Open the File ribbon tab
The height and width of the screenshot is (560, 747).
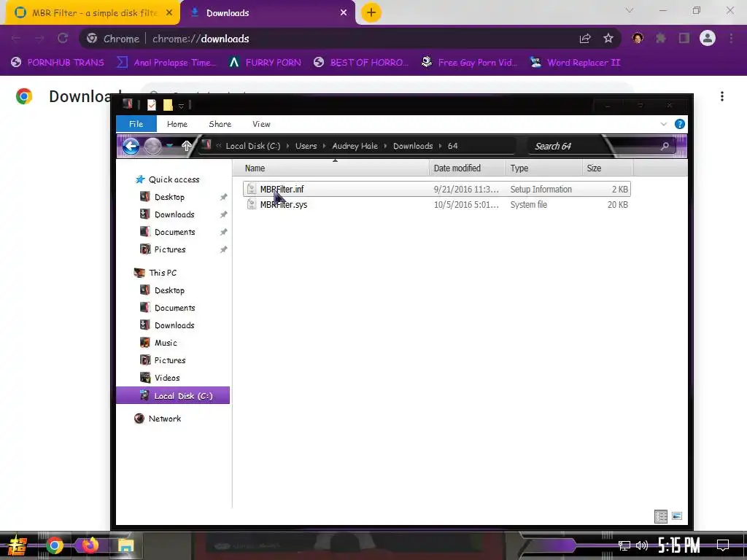pyautogui.click(x=136, y=124)
